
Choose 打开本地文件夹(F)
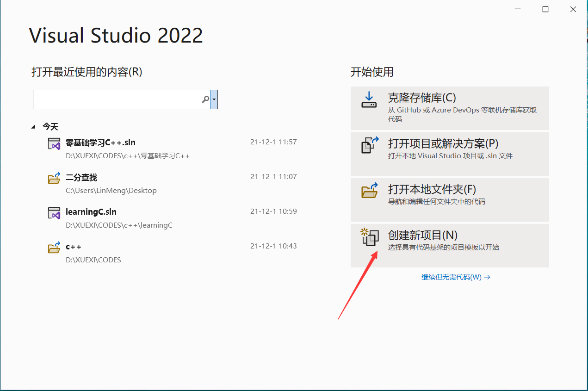point(450,199)
